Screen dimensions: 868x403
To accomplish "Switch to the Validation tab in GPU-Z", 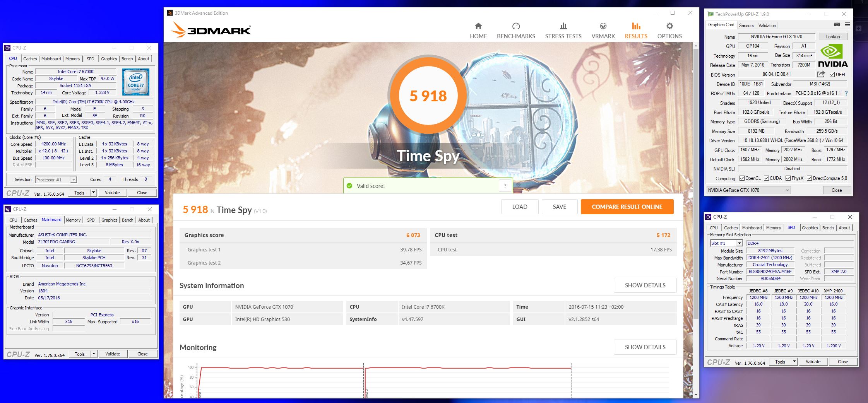I will [x=767, y=25].
